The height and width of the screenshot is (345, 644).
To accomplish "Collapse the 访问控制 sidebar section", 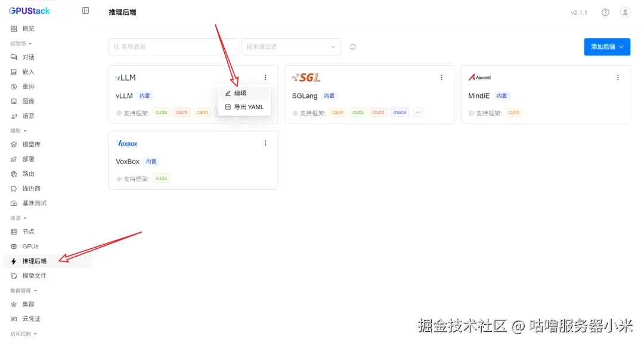I will (x=23, y=334).
